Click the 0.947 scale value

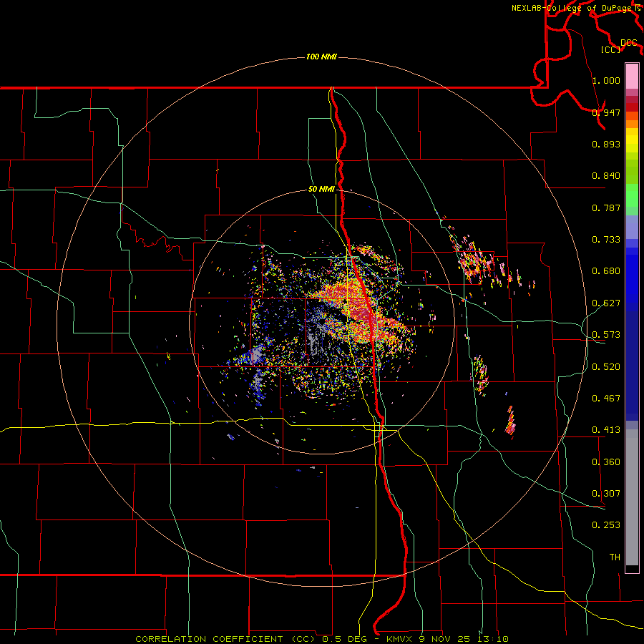pos(606,112)
